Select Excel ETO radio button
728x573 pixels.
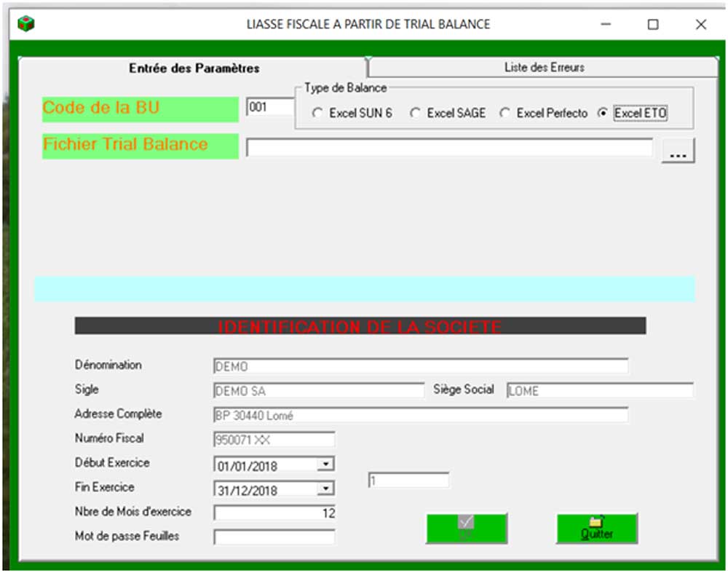coord(602,114)
